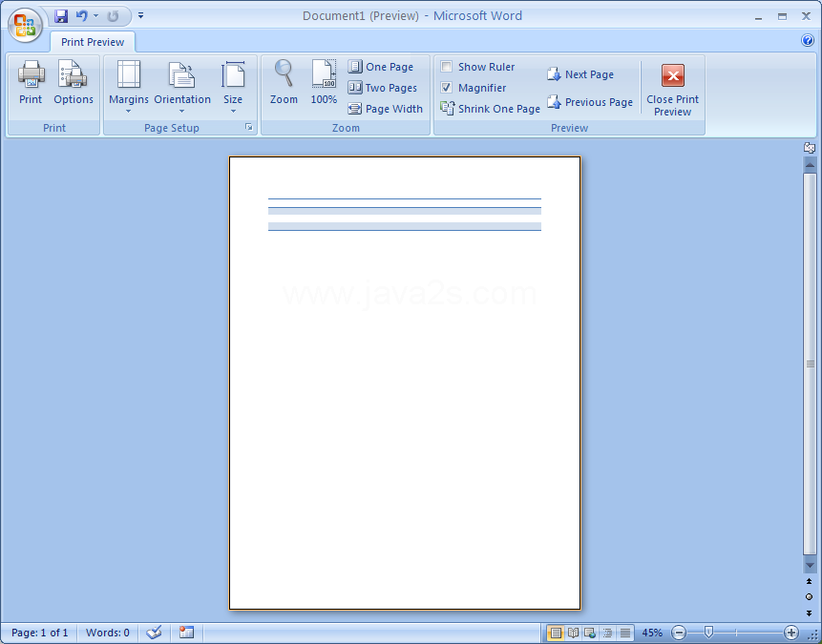Open Customize Quick Access Toolbar dropdown
The image size is (822, 644).
pos(140,15)
